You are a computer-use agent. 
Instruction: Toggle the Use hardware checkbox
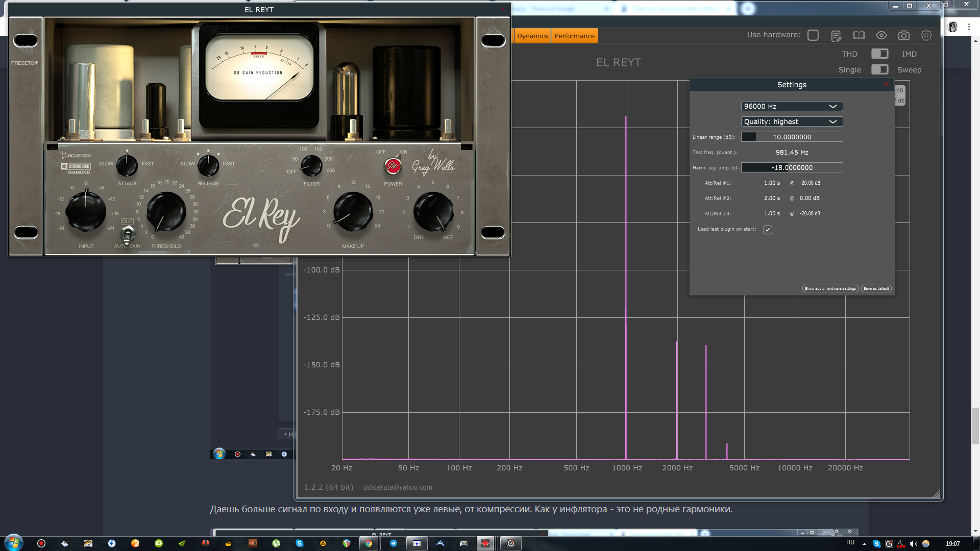[x=813, y=35]
